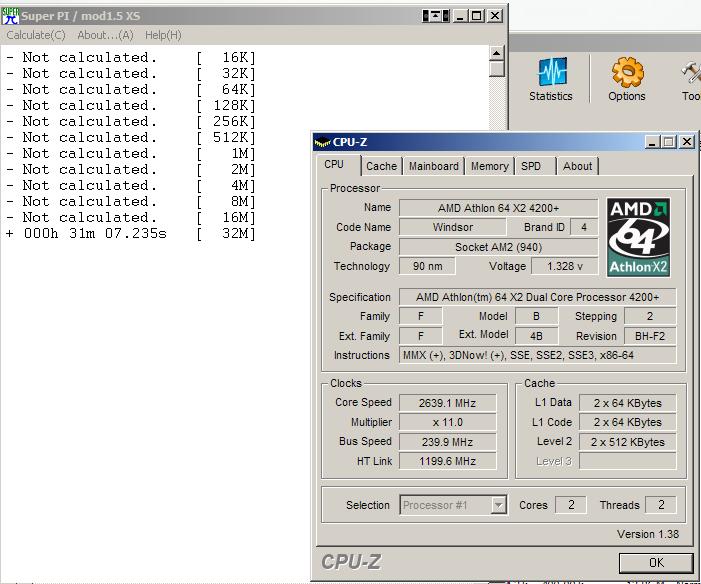Click the 'Not calculated' 1M line
This screenshot has height=584, width=701.
tap(131, 153)
